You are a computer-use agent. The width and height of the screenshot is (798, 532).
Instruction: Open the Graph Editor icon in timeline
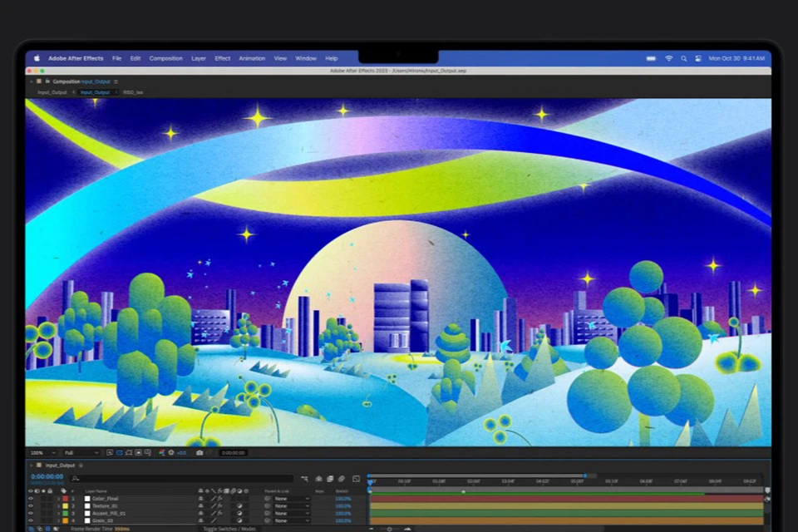[357, 479]
